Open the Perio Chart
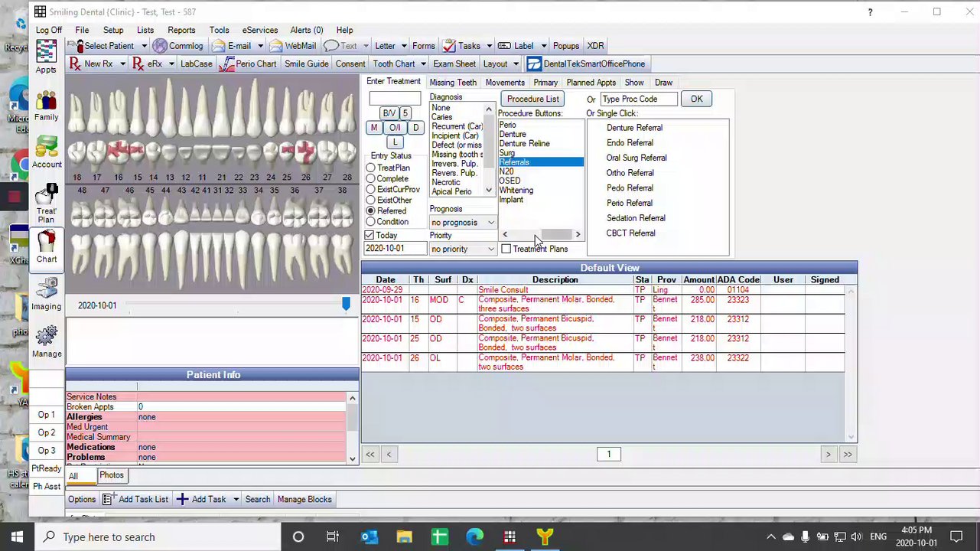980x551 pixels. (x=248, y=64)
